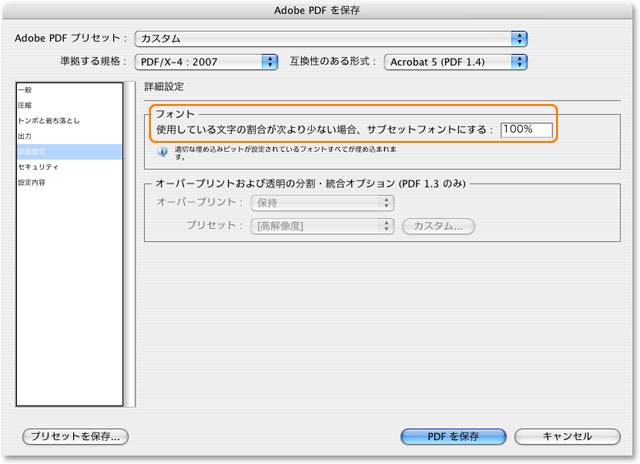The width and height of the screenshot is (640, 464).
Task: Expand the 互換性のある形式 Acrobat 5 dropdown
Action: pos(455,62)
